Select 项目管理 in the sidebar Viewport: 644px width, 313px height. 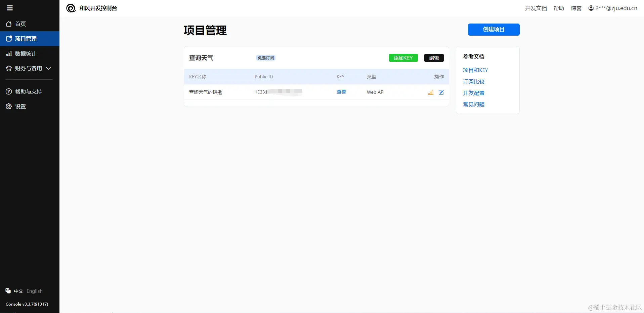click(x=30, y=39)
